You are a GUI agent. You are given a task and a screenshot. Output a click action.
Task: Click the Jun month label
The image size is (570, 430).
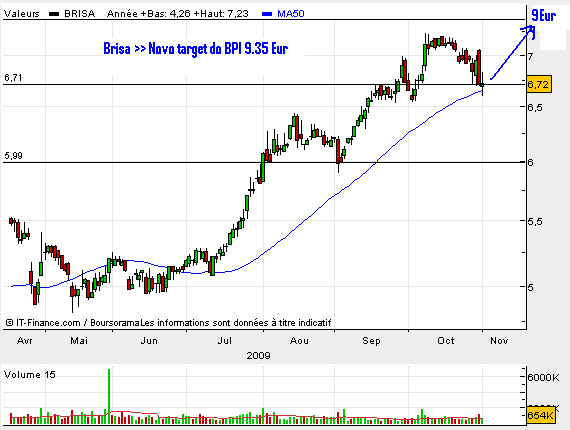pyautogui.click(x=149, y=341)
